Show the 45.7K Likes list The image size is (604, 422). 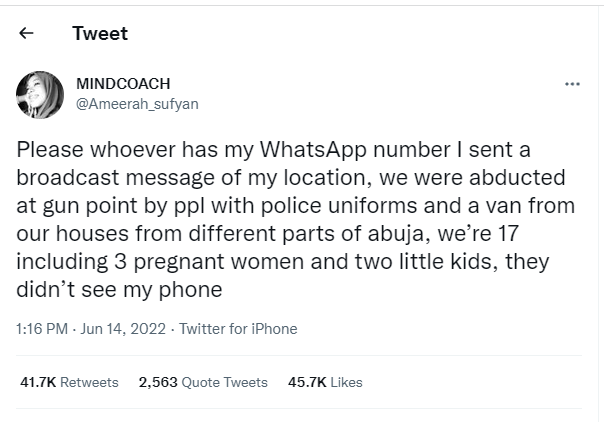tap(324, 382)
